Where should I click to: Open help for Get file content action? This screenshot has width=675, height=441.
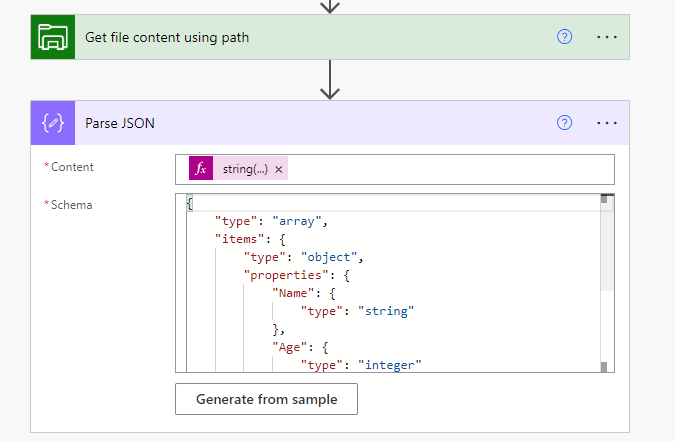(564, 37)
